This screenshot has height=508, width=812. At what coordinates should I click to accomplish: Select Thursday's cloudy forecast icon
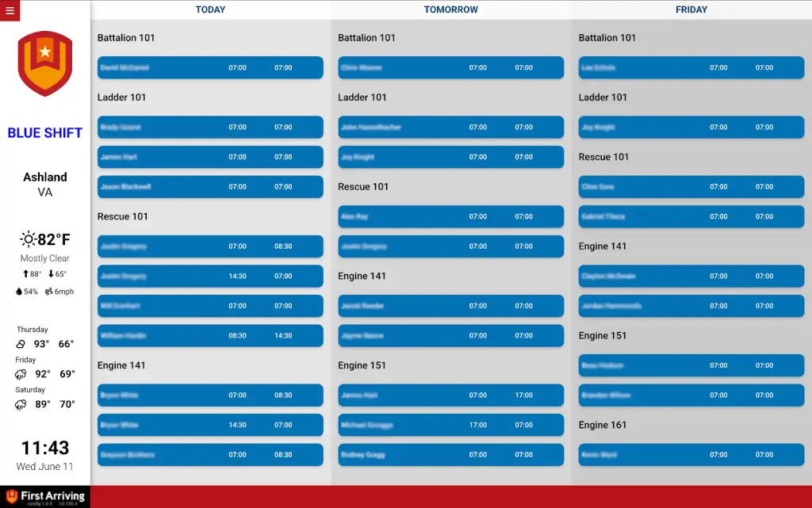click(x=21, y=344)
